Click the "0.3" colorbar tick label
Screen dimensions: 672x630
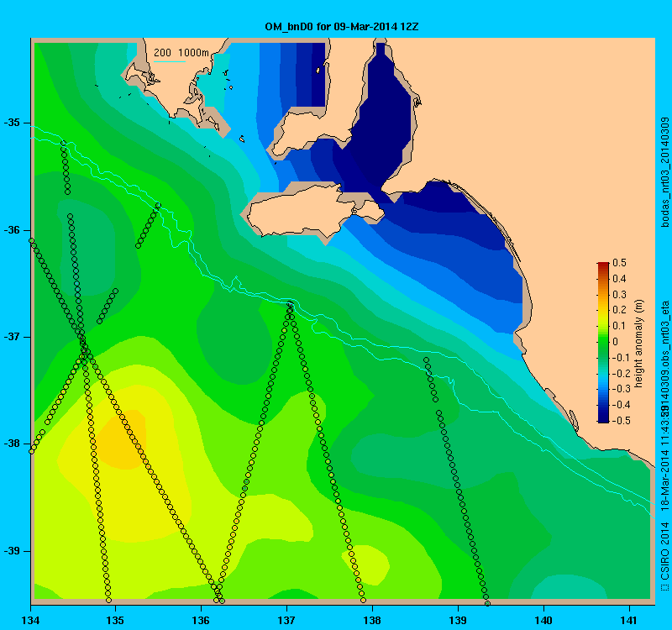[619, 295]
